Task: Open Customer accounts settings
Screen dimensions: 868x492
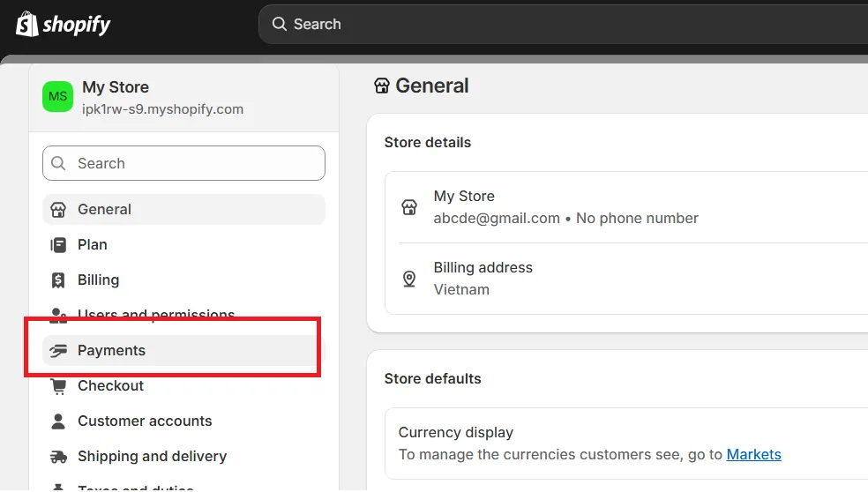Action: click(183, 421)
